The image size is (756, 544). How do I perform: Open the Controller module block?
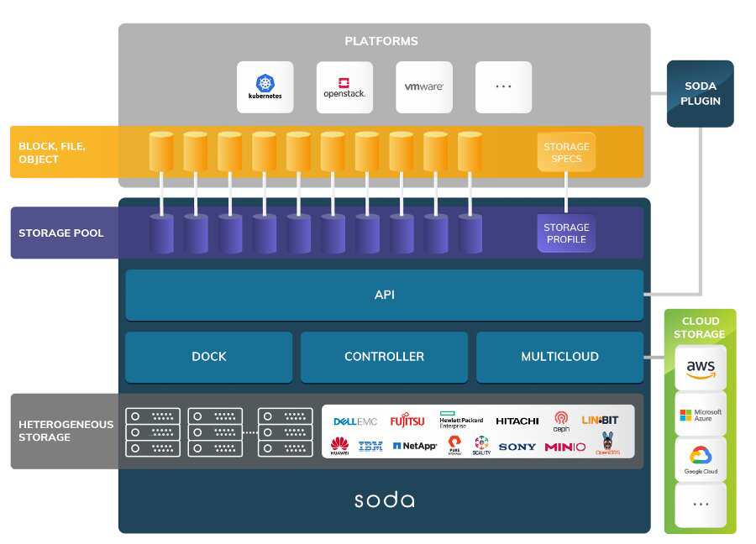pyautogui.click(x=384, y=357)
